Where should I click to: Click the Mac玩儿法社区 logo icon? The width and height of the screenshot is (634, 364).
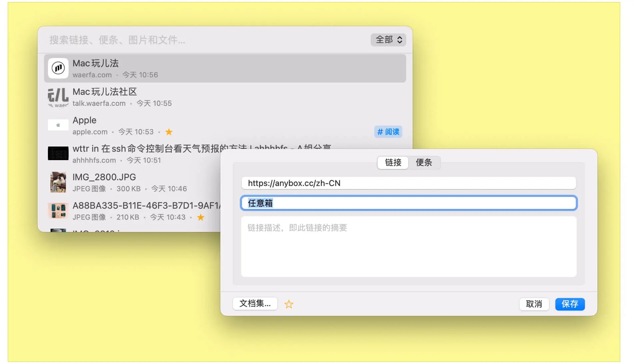tap(58, 97)
